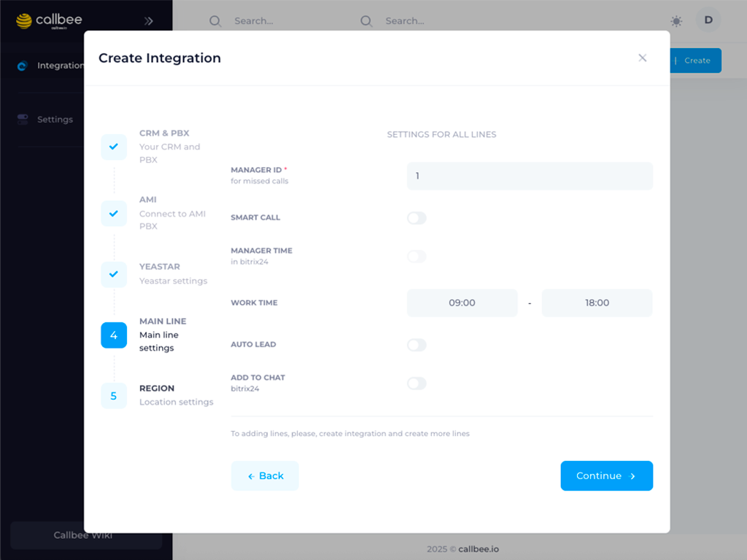The width and height of the screenshot is (747, 560).
Task: Toggle light/dark theme sun icon
Action: (676, 21)
